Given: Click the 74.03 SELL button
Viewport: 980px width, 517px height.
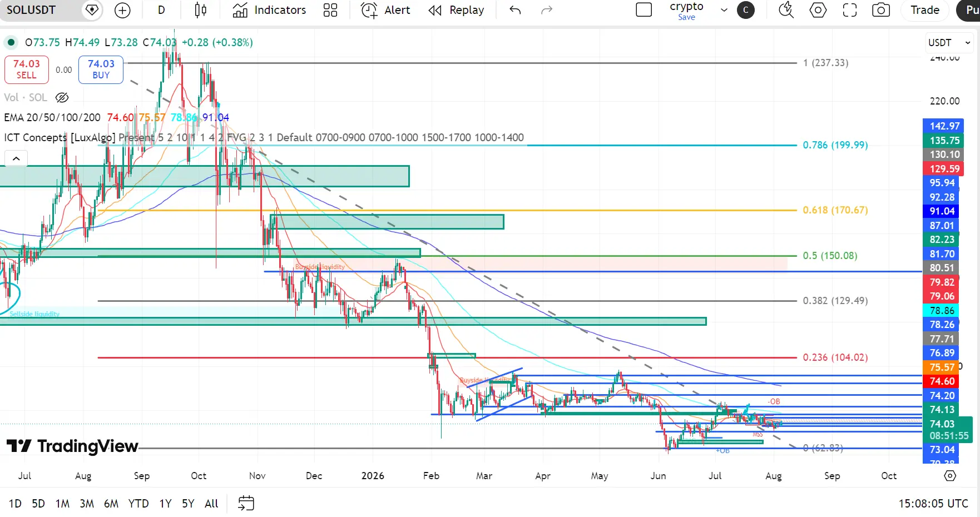Looking at the screenshot, I should (x=26, y=69).
